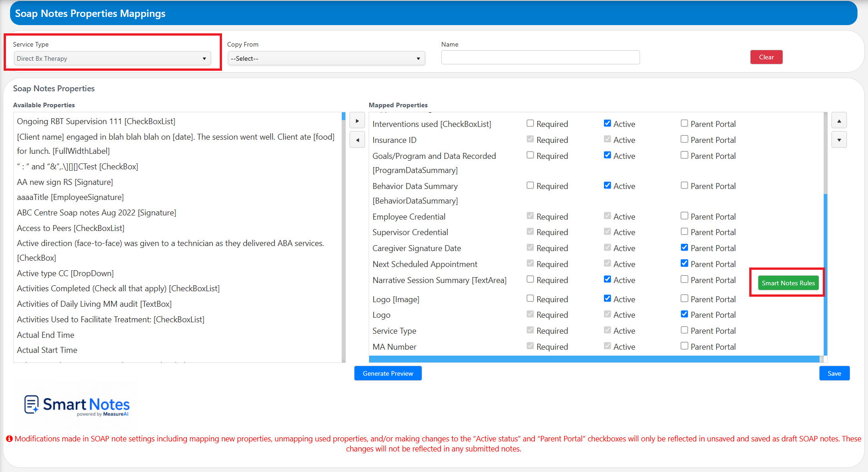
Task: Click the Smart Notes Rules button
Action: [788, 283]
